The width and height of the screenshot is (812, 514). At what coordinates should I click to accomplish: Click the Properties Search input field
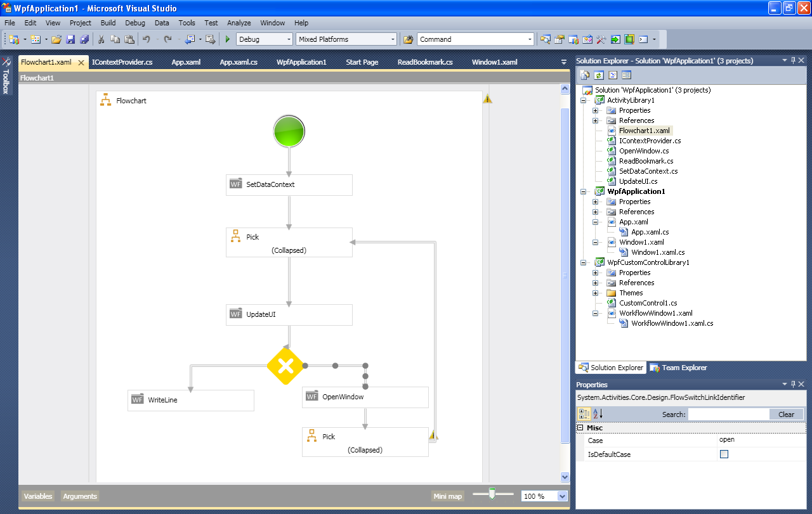[728, 414]
